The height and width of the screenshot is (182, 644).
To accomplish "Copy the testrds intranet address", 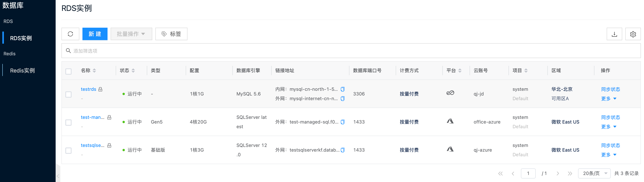I will 342,89.
